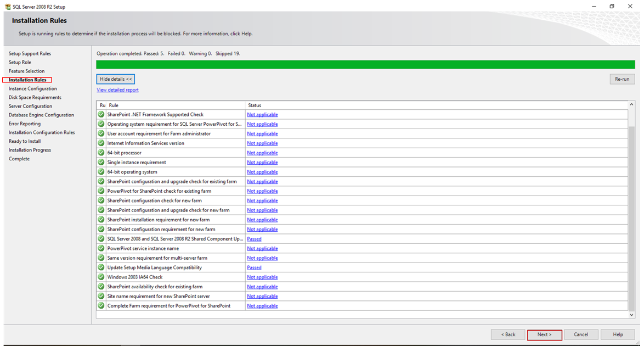Click the Rule column header
The height and width of the screenshot is (346, 644).
pyautogui.click(x=176, y=105)
